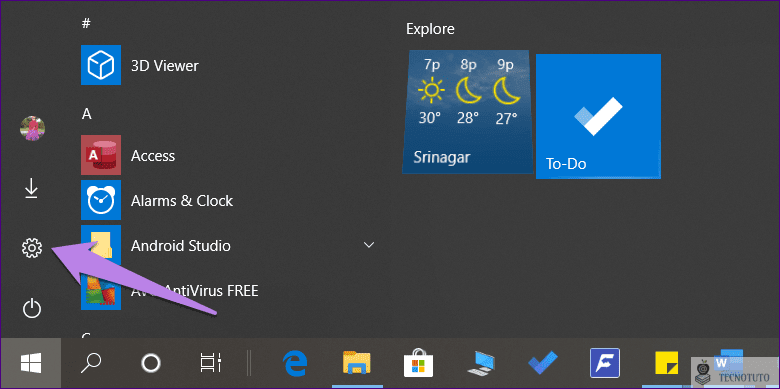Launch Microsoft Edge from taskbar
This screenshot has height=389, width=780.
pos(295,363)
